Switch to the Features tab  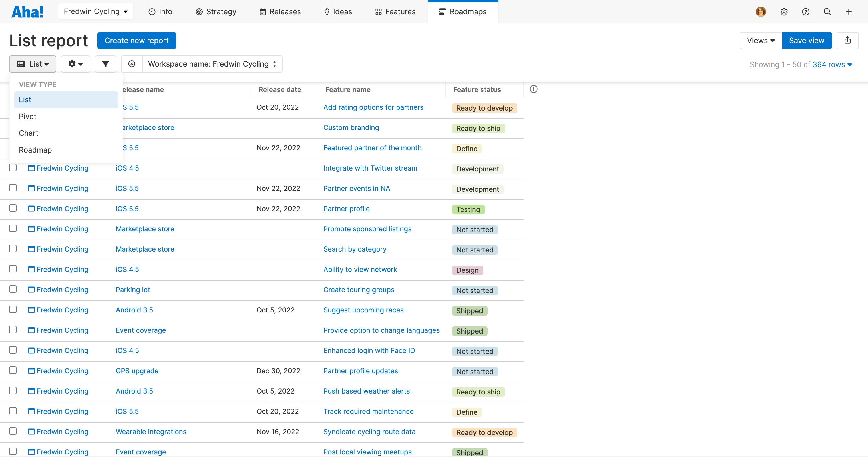coord(395,12)
